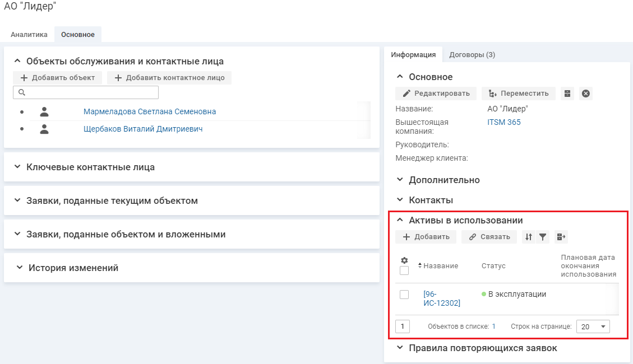Open the rows-per-page dropdown showing 20
The height and width of the screenshot is (364, 633).
(x=593, y=326)
